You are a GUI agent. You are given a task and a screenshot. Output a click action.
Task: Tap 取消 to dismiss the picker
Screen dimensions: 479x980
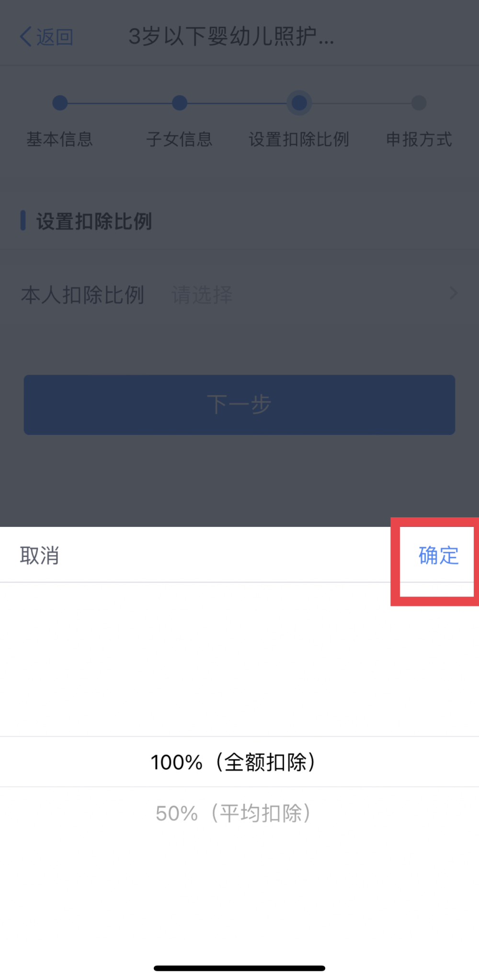pyautogui.click(x=39, y=556)
